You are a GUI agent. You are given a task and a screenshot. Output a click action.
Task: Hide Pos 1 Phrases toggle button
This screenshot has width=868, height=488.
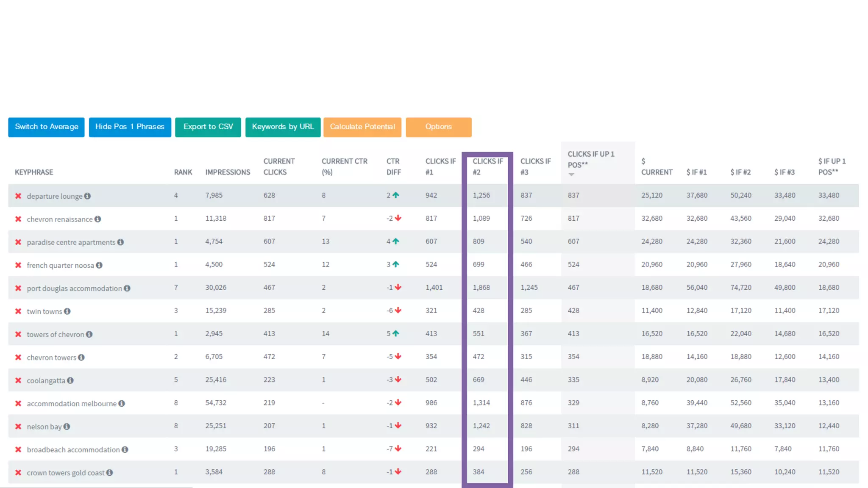click(130, 127)
